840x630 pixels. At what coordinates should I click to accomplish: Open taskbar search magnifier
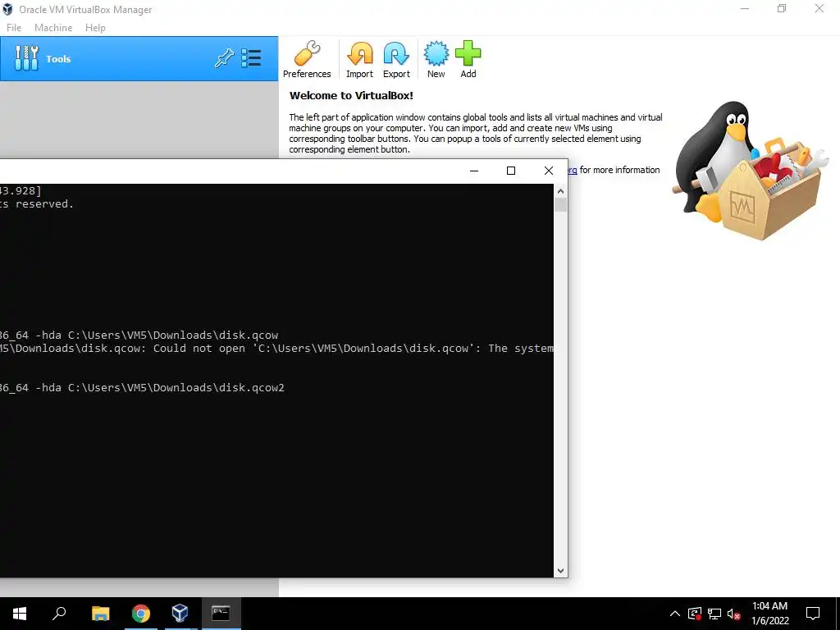point(59,614)
